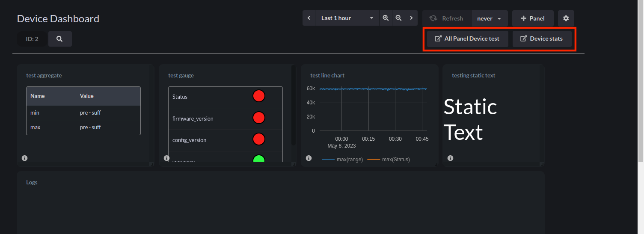Add a new Panel
Screen dimensions: 644x234
point(533,18)
